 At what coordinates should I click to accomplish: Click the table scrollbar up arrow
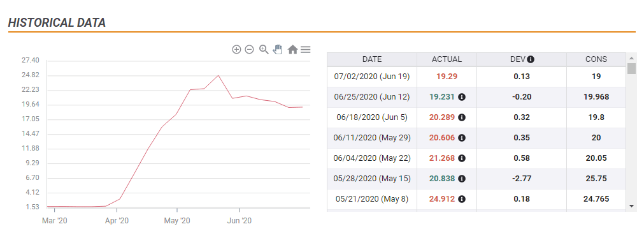tap(632, 57)
